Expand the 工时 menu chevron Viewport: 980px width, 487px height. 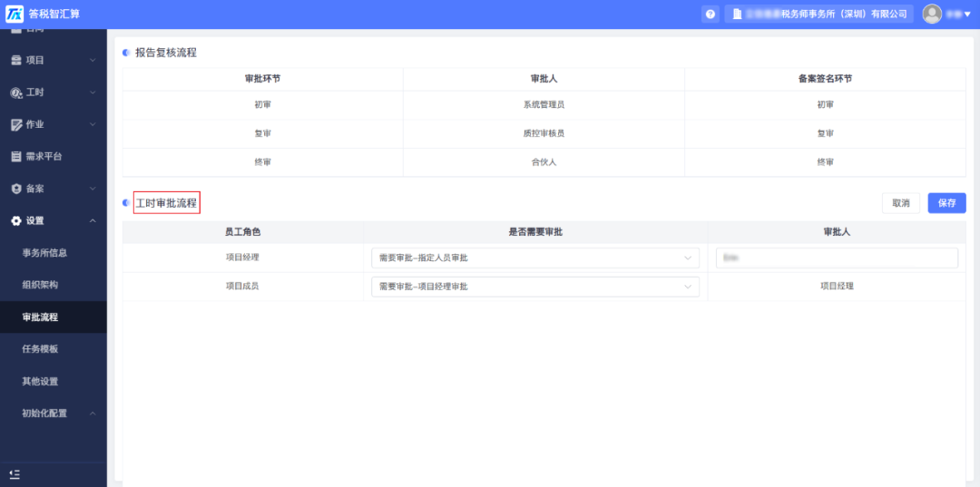[x=93, y=93]
